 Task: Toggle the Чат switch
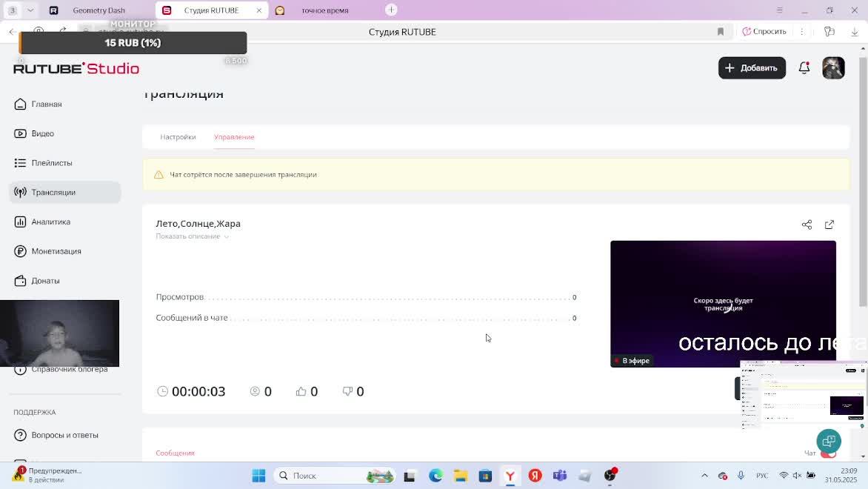click(828, 453)
